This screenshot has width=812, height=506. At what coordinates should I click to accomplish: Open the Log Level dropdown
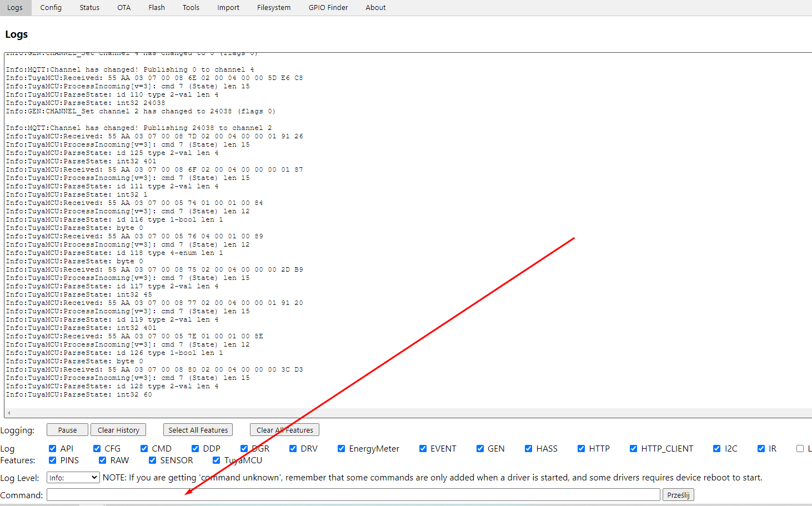(73, 477)
